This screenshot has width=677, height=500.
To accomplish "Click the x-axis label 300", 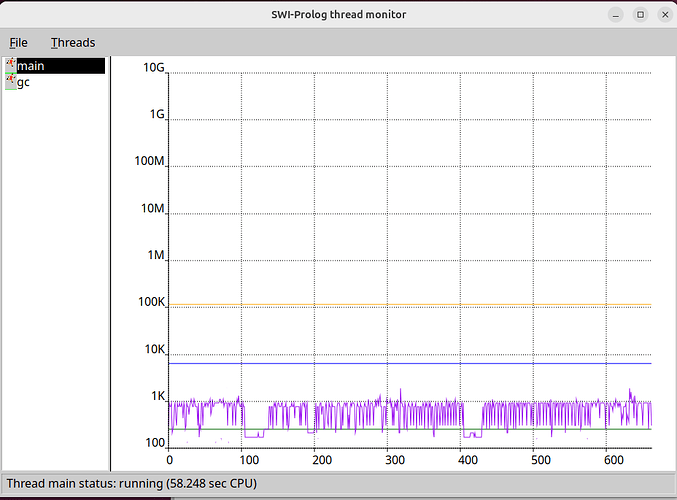I will [x=395, y=460].
